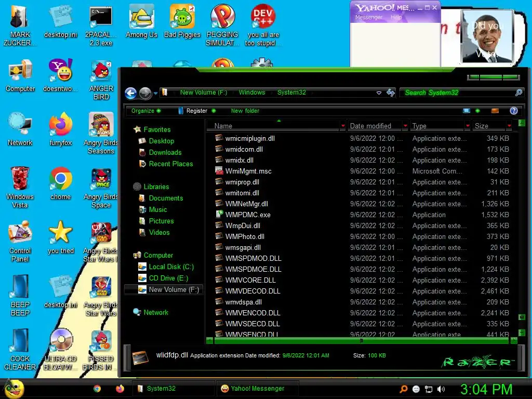Click vertical scrollbar down arrow
Image resolution: width=532 pixels, height=399 pixels.
coord(522,332)
